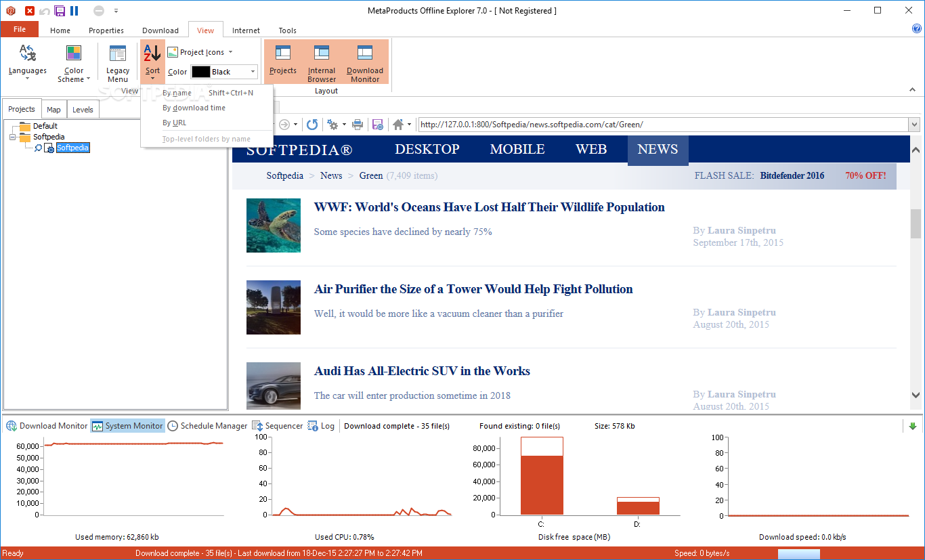Click the browser settings gear icon
Image resolution: width=925 pixels, height=560 pixels.
(332, 125)
